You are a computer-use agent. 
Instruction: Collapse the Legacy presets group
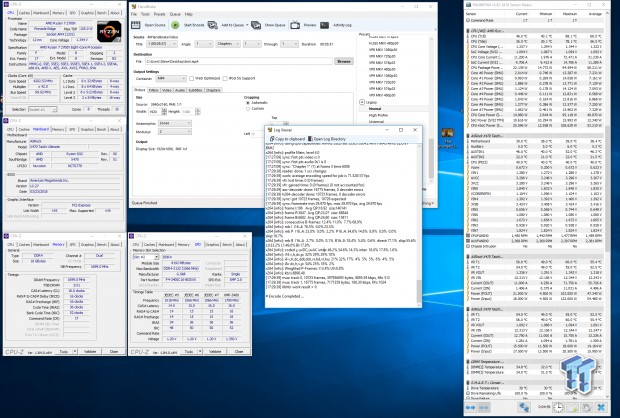[362, 102]
